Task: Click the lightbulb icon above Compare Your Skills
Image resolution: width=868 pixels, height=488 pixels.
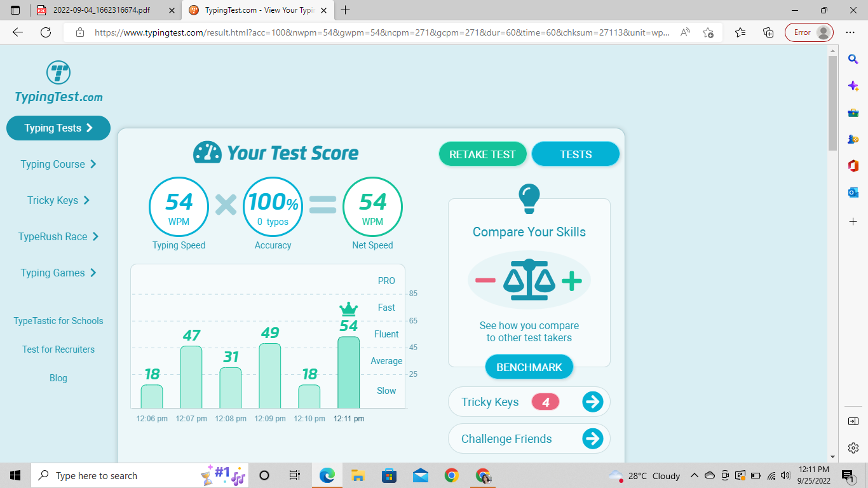Action: tap(529, 198)
